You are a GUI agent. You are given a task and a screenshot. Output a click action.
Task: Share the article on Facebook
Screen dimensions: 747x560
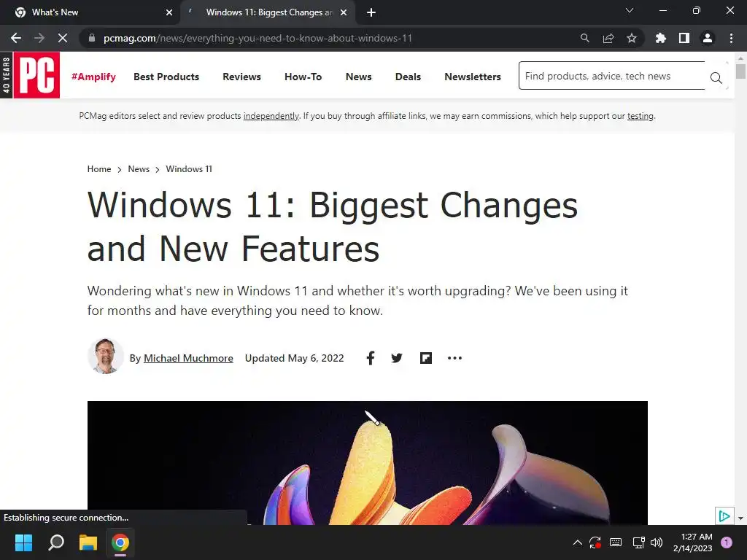click(x=370, y=357)
